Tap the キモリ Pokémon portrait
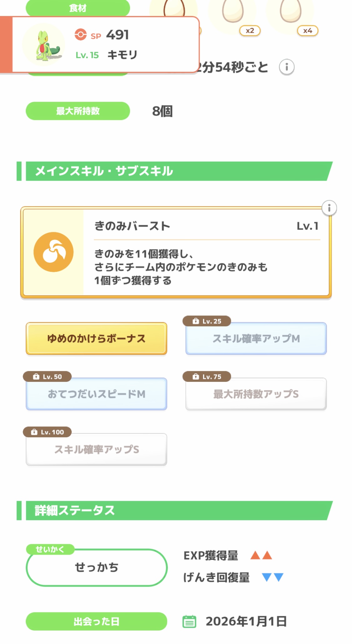The width and height of the screenshot is (352, 644). 44,45
